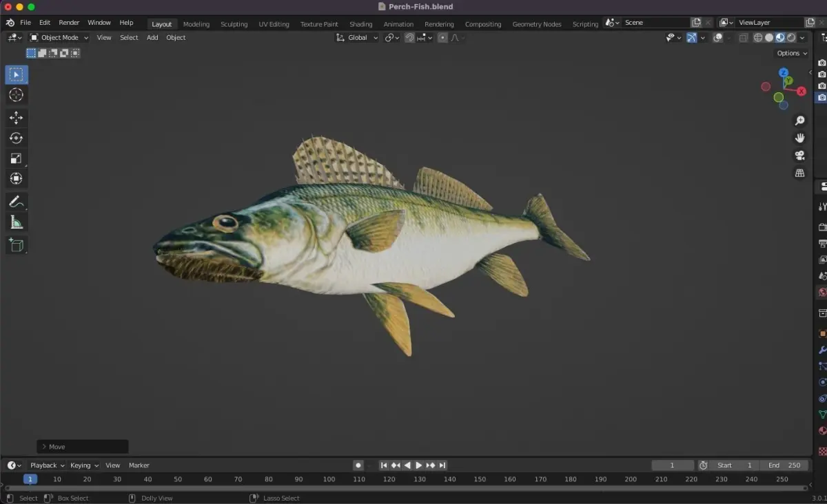This screenshot has width=827, height=504.
Task: Open the Output properties tab icon
Action: click(822, 244)
